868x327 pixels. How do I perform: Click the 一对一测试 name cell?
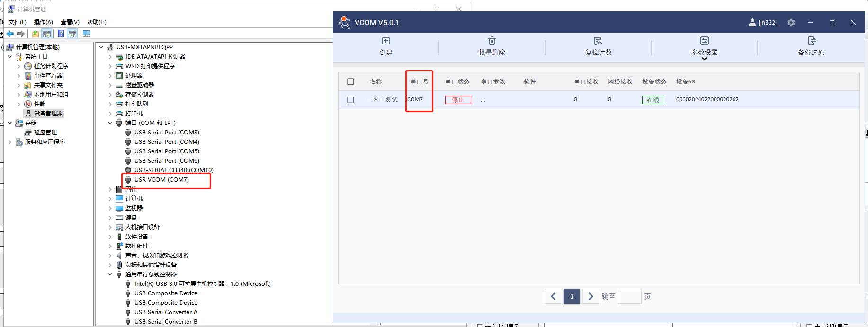(382, 99)
